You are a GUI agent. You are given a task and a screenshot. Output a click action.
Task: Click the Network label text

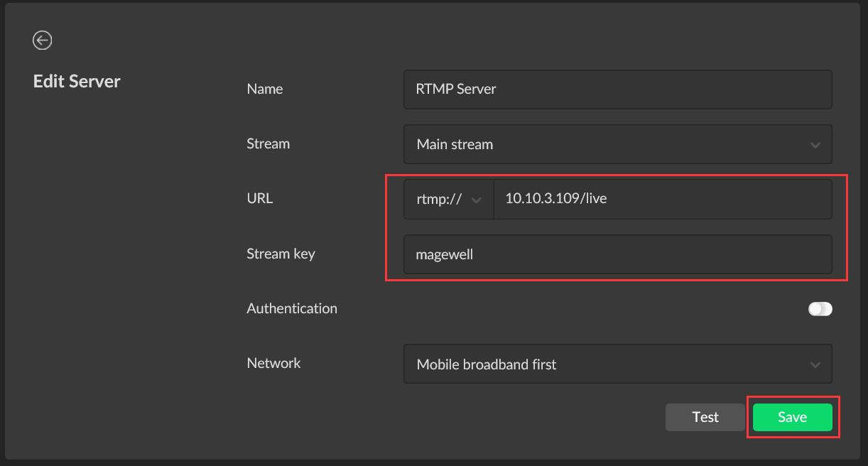click(273, 364)
